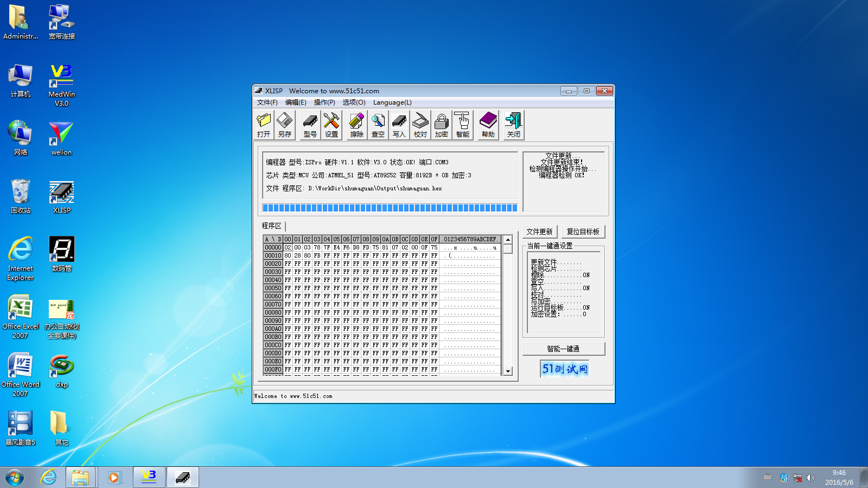Viewport: 868px width, 488px height.
Task: Click the programmer info line showing 端口:COM3
Action: 357,162
